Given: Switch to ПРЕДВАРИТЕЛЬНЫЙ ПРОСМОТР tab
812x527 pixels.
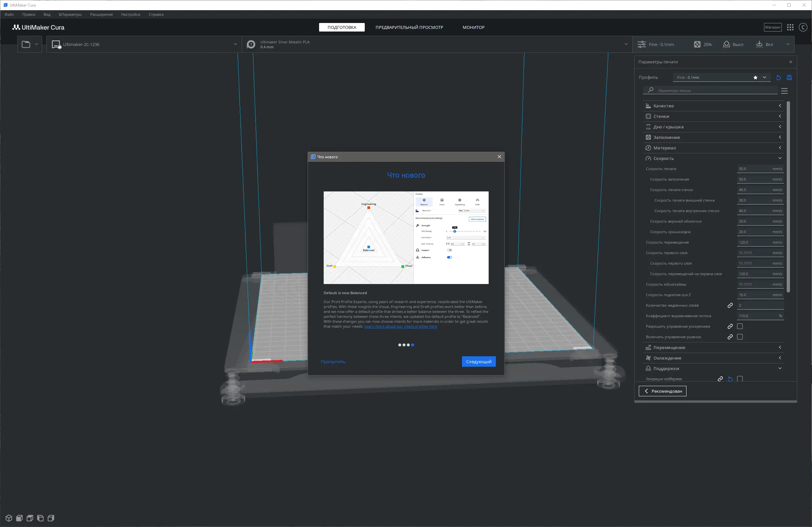Looking at the screenshot, I should (409, 27).
